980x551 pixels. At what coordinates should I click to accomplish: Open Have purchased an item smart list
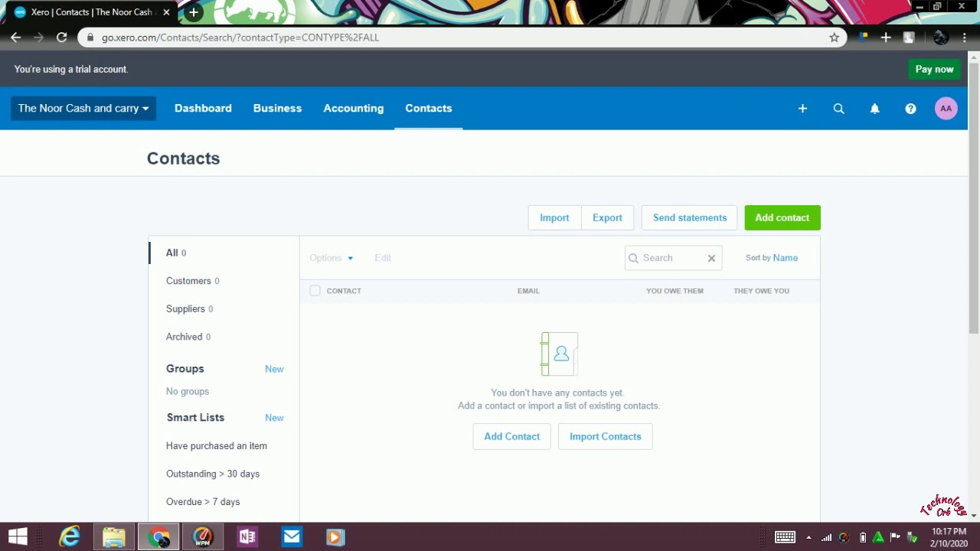(x=217, y=446)
